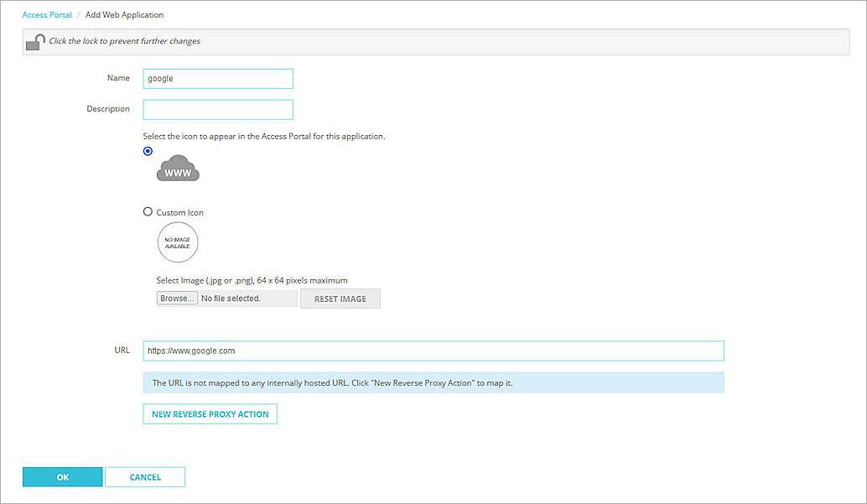Focus the empty Description field
Viewport: 867px width, 504px height.
tap(218, 109)
